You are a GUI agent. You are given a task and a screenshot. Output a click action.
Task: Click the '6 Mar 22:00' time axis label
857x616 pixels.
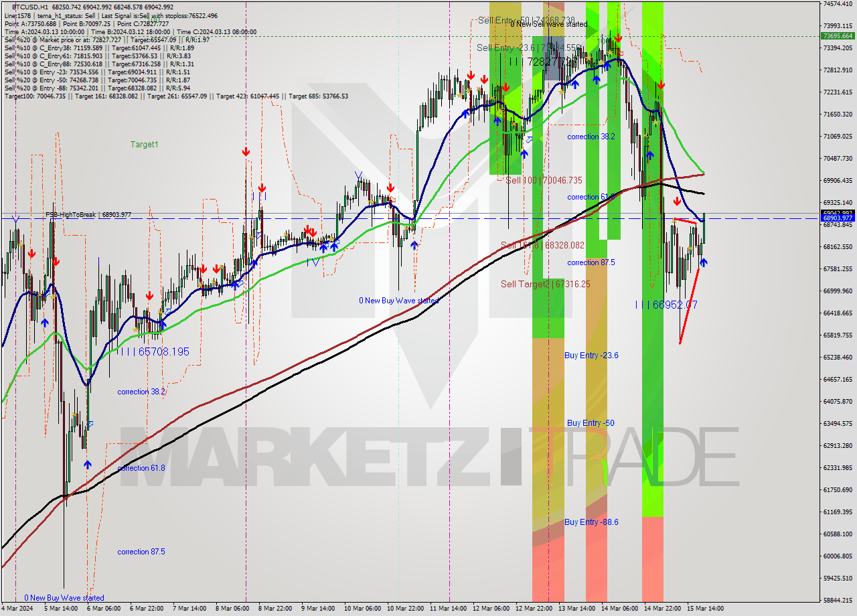coord(147,609)
